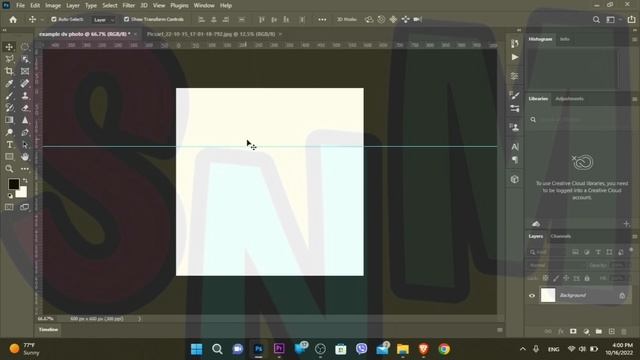Viewport: 640px width, 360px height.
Task: Expand the Edit Toolbar ellipsis
Action: pos(25,169)
